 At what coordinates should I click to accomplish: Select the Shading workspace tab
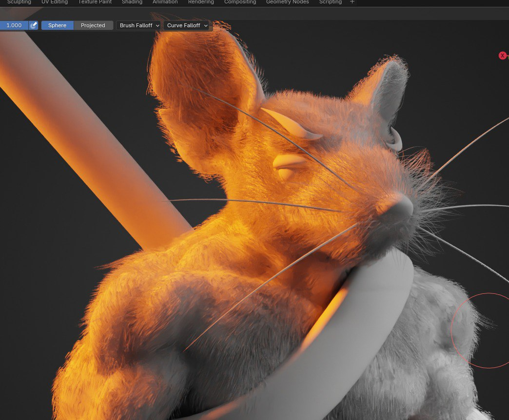[x=132, y=2]
